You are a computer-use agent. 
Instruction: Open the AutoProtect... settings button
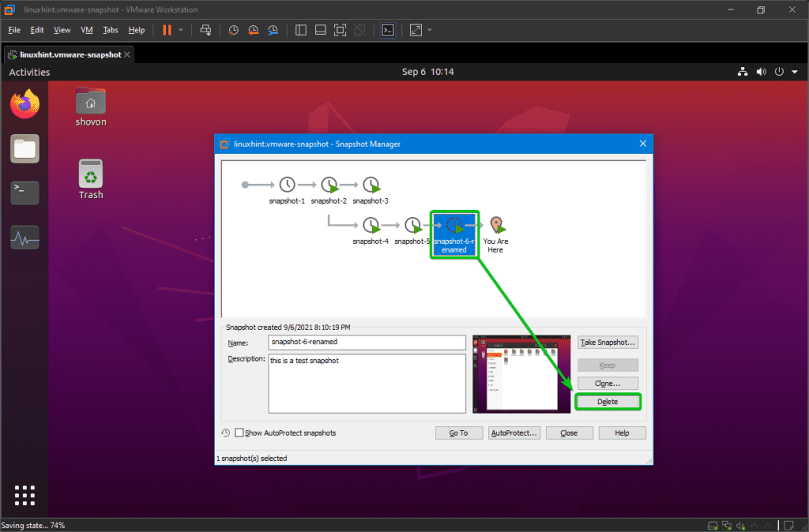tap(514, 433)
